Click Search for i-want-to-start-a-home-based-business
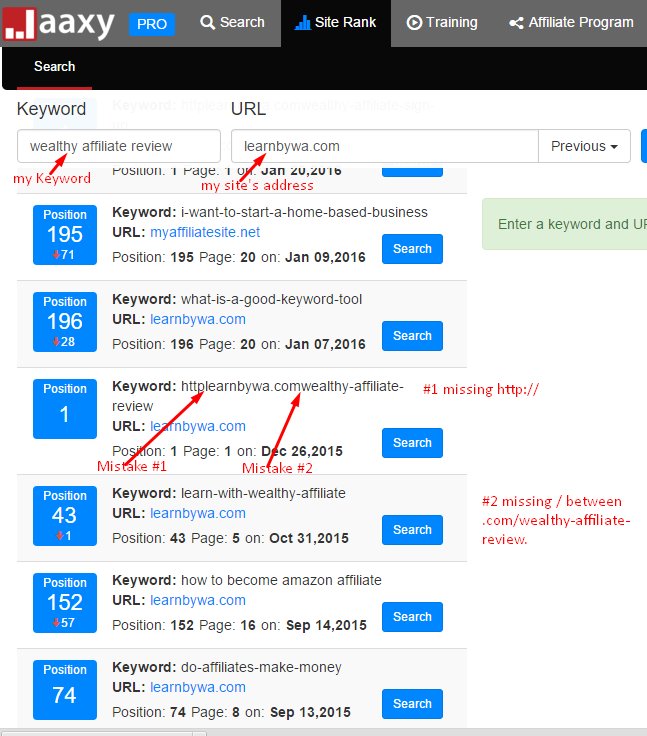Screen dimensions: 647x736 pyautogui.click(x=412, y=249)
